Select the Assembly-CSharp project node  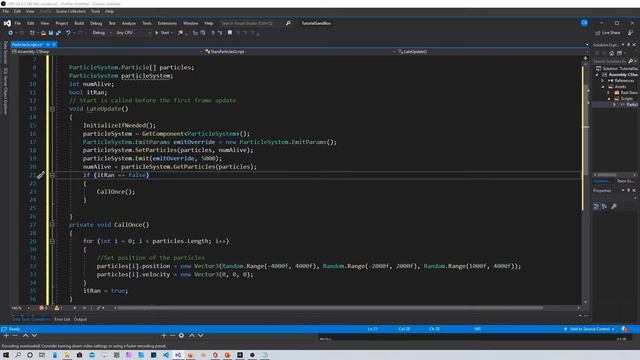622,75
